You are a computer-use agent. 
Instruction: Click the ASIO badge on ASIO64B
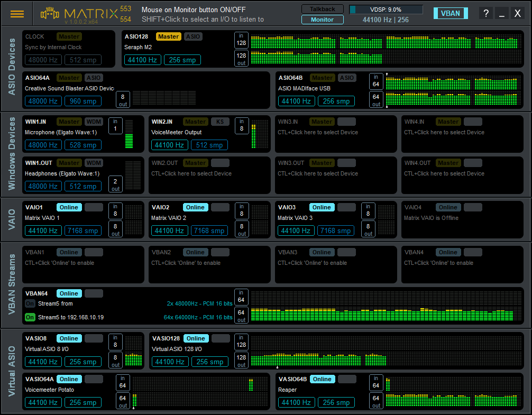(346, 78)
